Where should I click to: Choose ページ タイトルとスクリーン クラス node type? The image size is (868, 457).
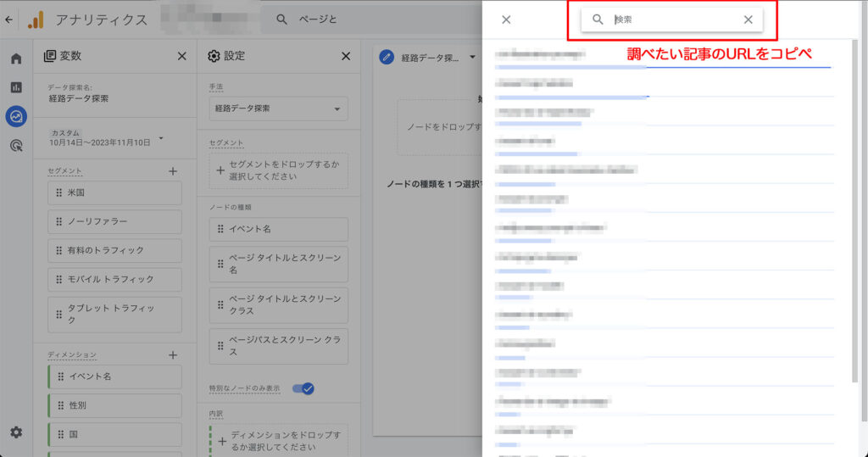pos(278,304)
